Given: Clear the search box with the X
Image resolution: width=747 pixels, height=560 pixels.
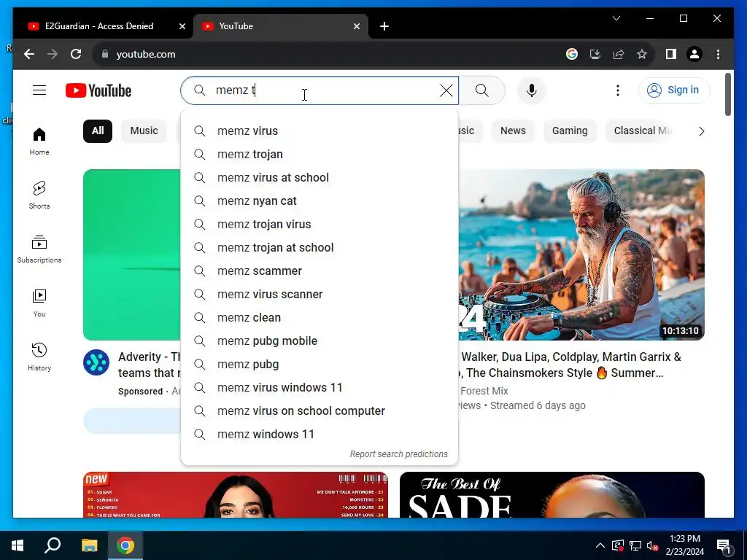Looking at the screenshot, I should [446, 90].
